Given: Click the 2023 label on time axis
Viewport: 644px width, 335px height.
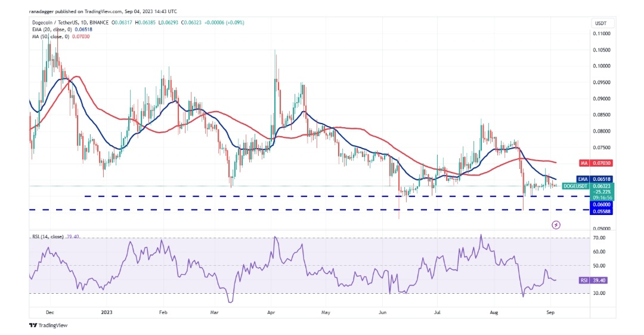Looking at the screenshot, I should pyautogui.click(x=107, y=312).
